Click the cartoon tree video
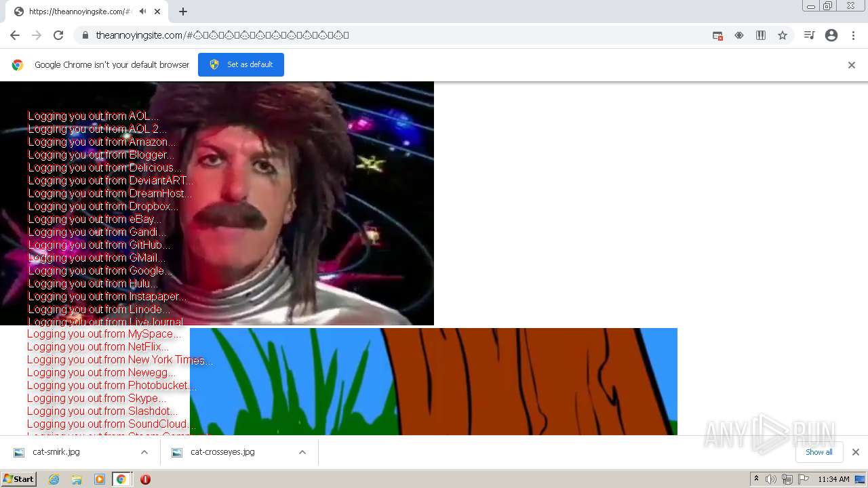868x488 pixels. pyautogui.click(x=433, y=382)
